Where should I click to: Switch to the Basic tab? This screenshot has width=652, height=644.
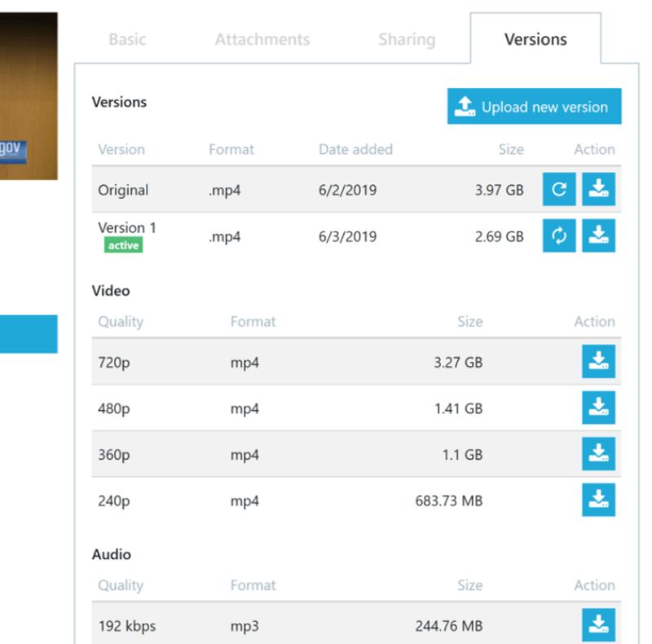[x=127, y=39]
